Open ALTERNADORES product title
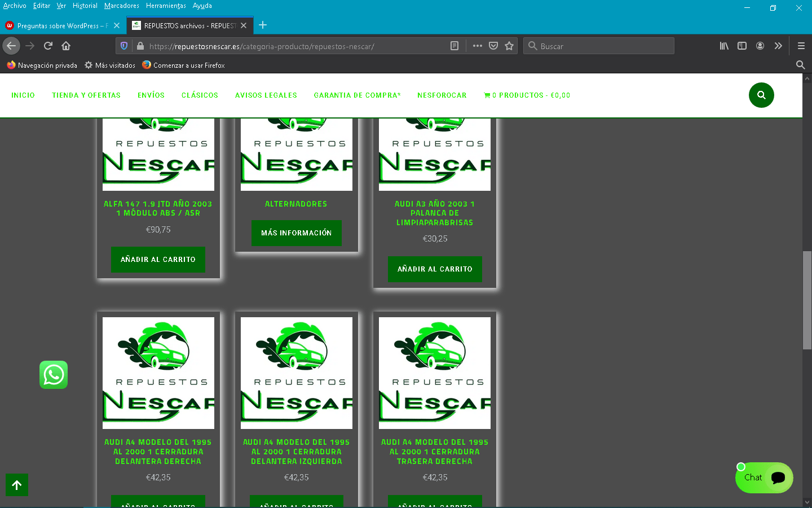The height and width of the screenshot is (508, 812). point(296,204)
